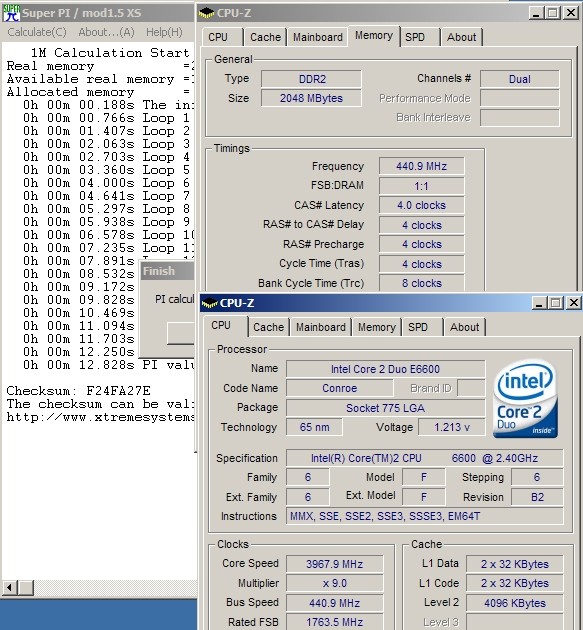Switch to CPU tab in upper CPU-Z window
583x630 pixels.
218,37
